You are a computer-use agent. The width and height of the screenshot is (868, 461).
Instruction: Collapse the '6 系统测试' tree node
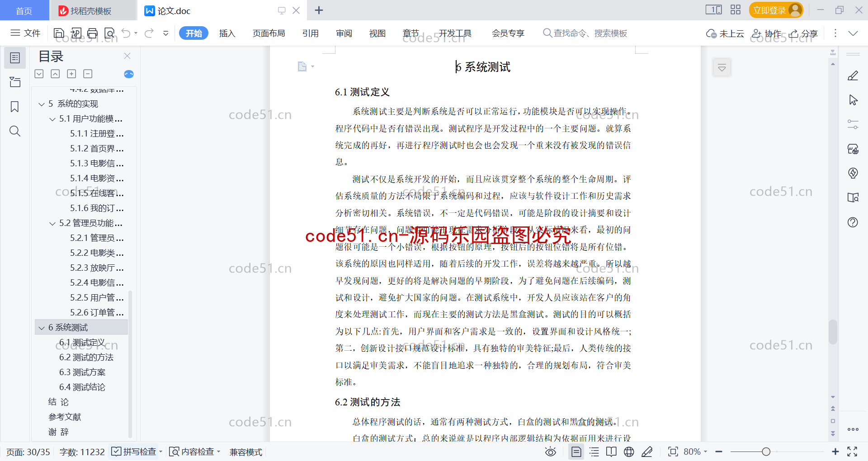[42, 328]
